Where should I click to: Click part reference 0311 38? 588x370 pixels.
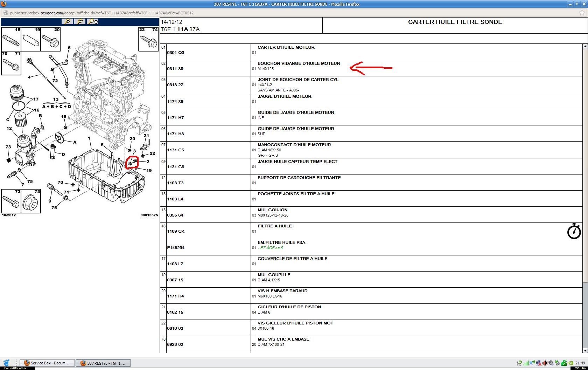coord(175,69)
